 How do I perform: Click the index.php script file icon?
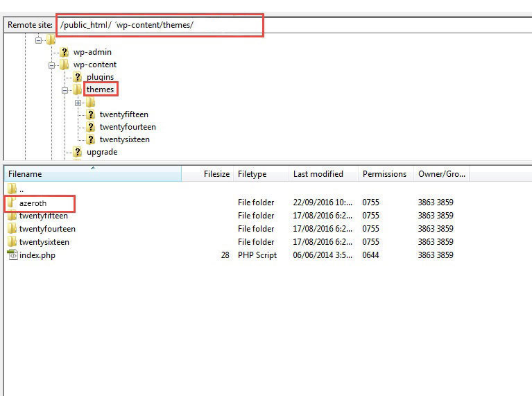tap(12, 255)
